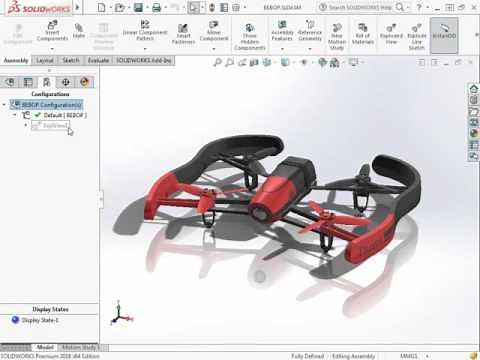Click Explode Line Sketch tool
This screenshot has width=480, height=360.
417,37
